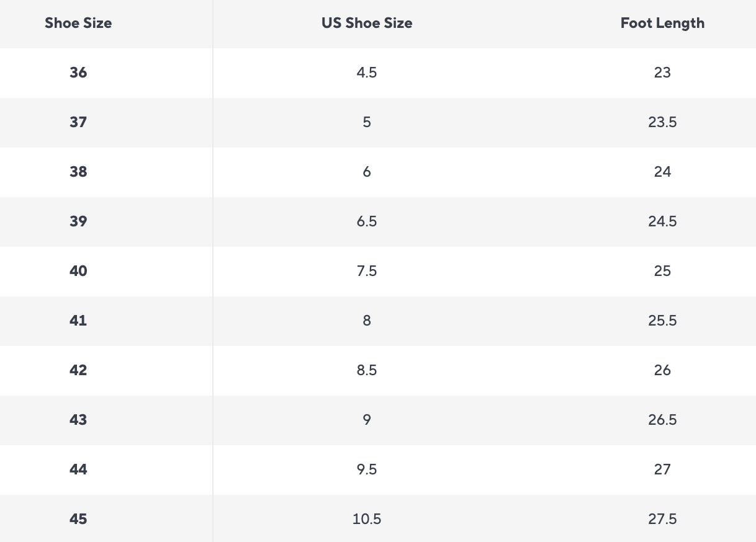Select US size 8 in row 41

(x=367, y=321)
